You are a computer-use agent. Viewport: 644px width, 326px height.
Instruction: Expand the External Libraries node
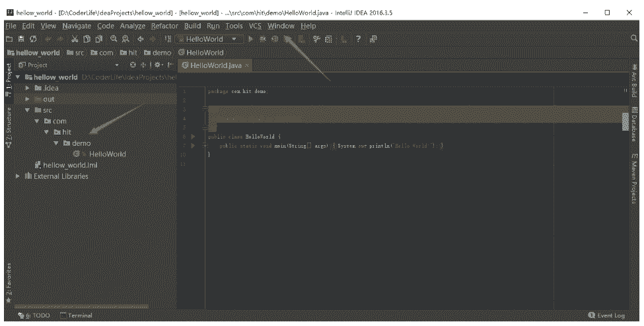point(18,176)
